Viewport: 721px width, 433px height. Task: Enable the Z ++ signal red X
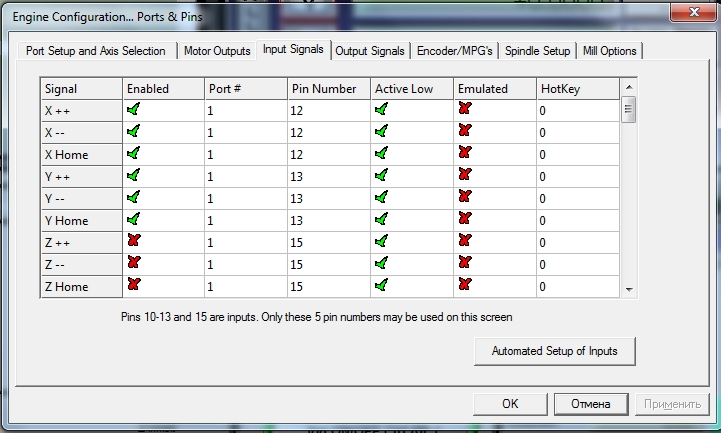click(134, 240)
